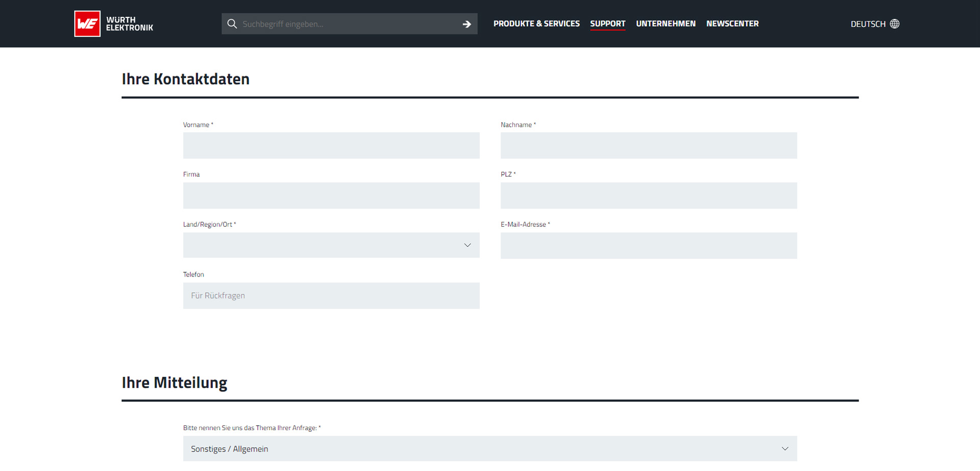
Task: Select the Nachname text field
Action: (x=648, y=146)
